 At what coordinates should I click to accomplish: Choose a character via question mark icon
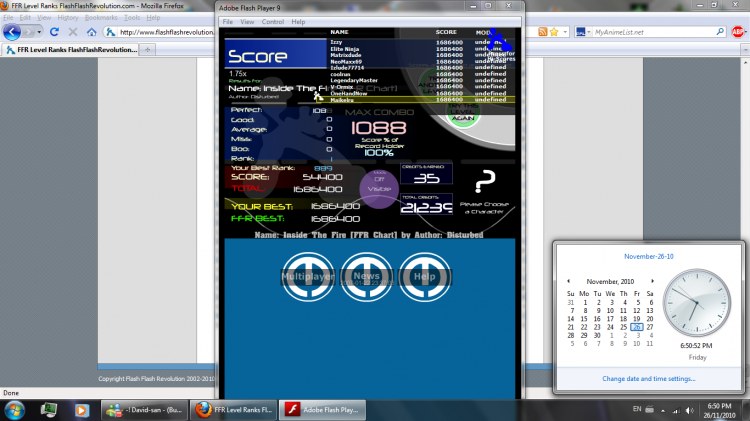pyautogui.click(x=485, y=181)
